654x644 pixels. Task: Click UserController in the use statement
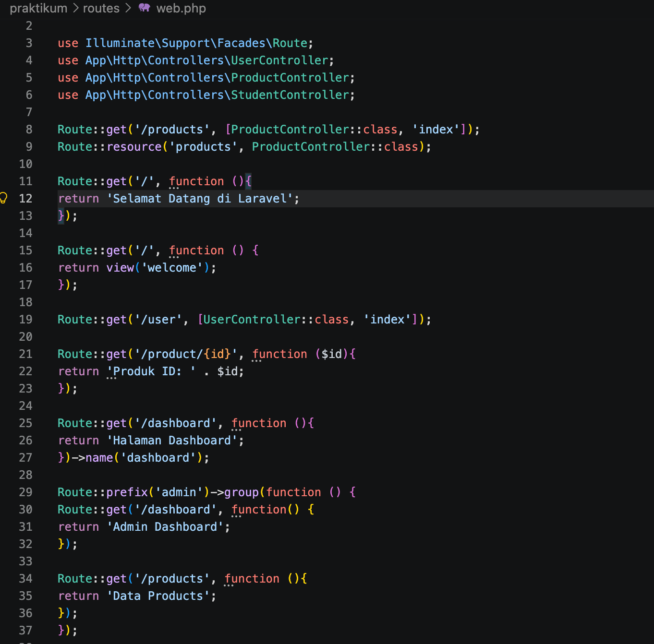280,60
